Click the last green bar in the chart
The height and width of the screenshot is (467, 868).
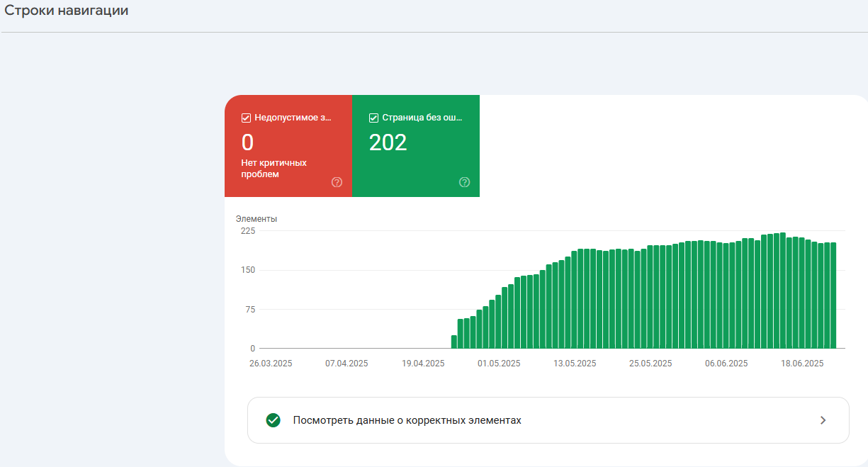[833, 296]
